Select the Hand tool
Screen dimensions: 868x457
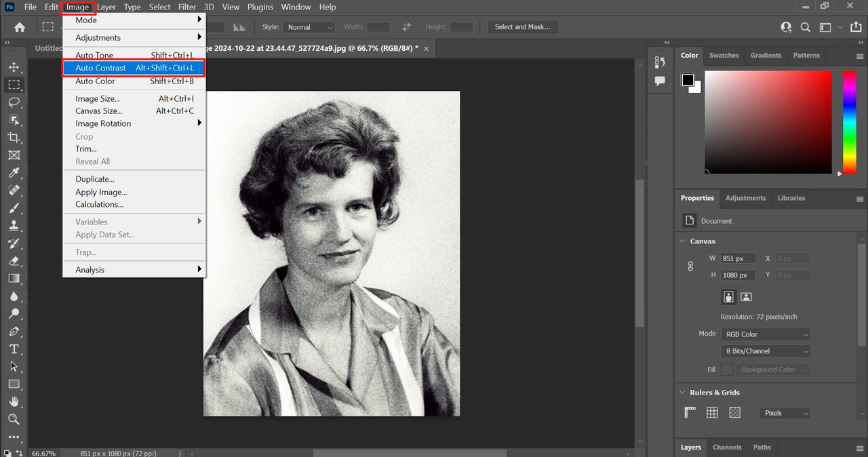click(14, 402)
